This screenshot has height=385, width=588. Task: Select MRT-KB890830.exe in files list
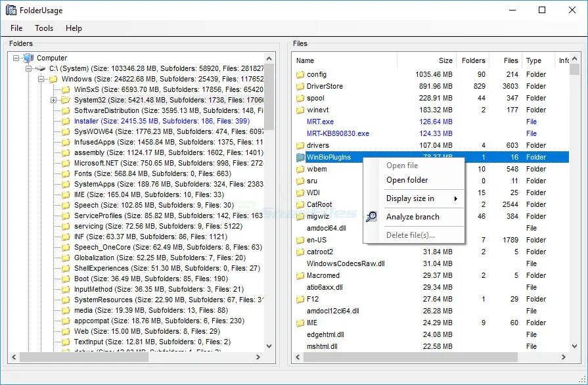point(338,133)
